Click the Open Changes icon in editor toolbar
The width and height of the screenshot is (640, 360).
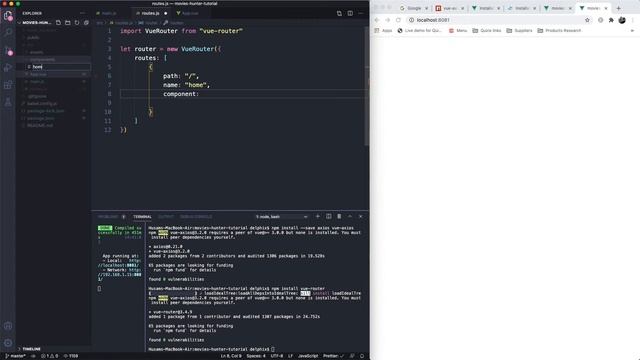(x=339, y=13)
